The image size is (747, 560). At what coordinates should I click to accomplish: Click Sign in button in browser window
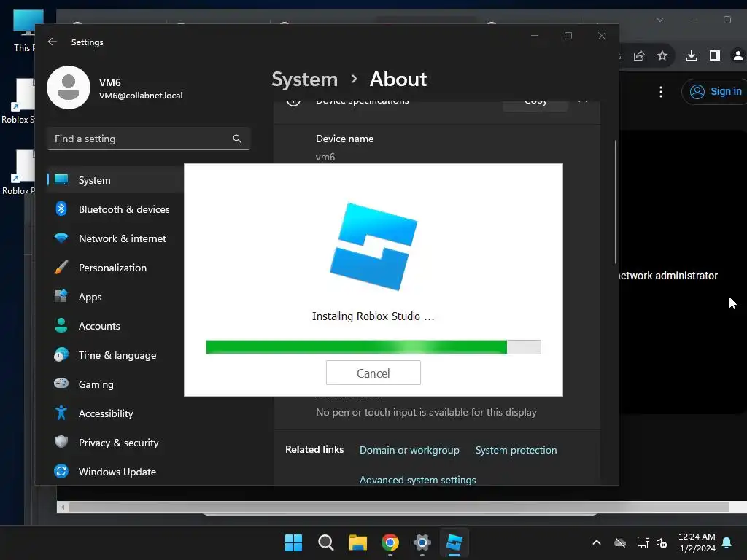(715, 91)
